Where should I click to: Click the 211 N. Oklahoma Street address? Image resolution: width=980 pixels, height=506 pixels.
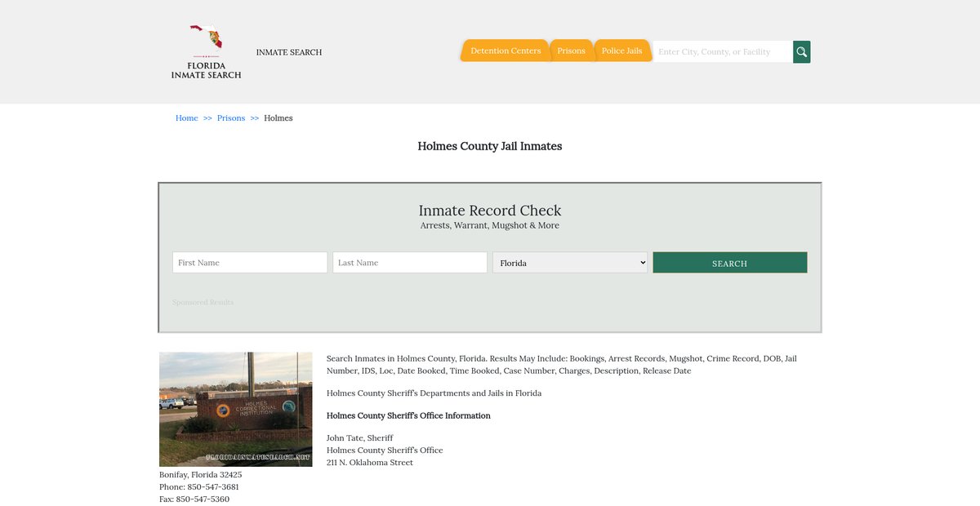[x=370, y=463]
